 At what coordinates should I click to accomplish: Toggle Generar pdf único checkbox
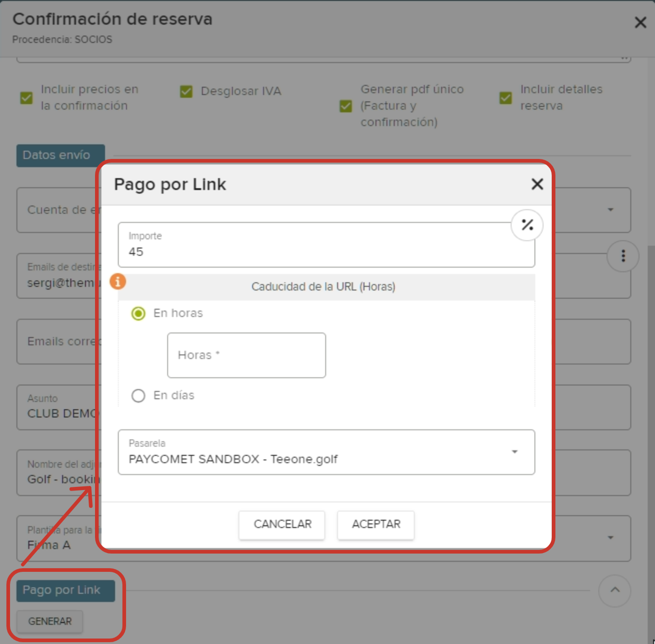click(x=346, y=106)
